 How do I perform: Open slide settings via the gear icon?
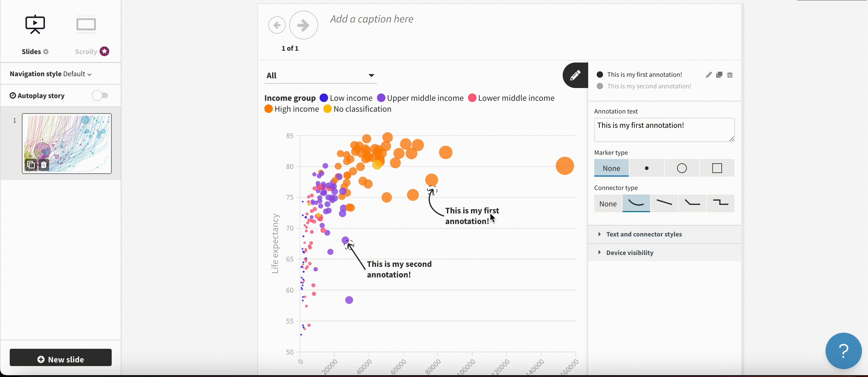coord(46,52)
